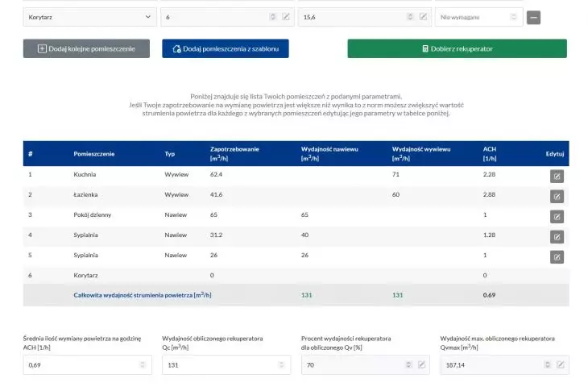The height and width of the screenshot is (387, 588).
Task: Click pencil icon in the field showing 6
Action: tap(286, 16)
